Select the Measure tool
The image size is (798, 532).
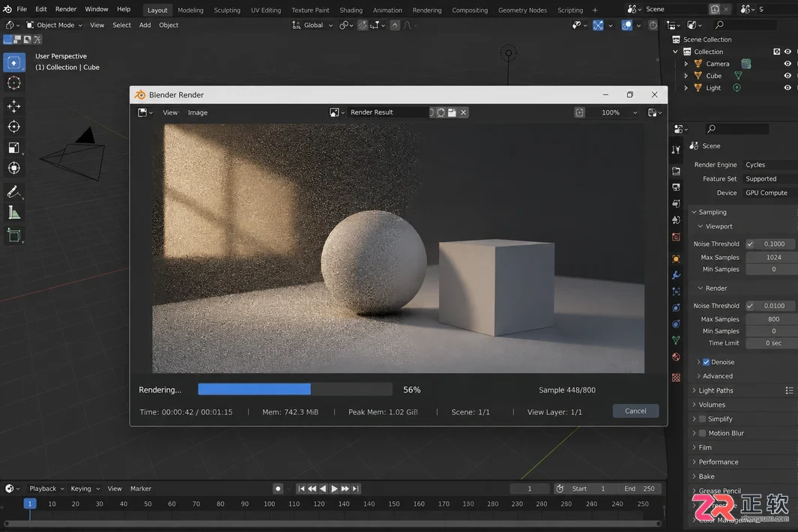(14, 213)
